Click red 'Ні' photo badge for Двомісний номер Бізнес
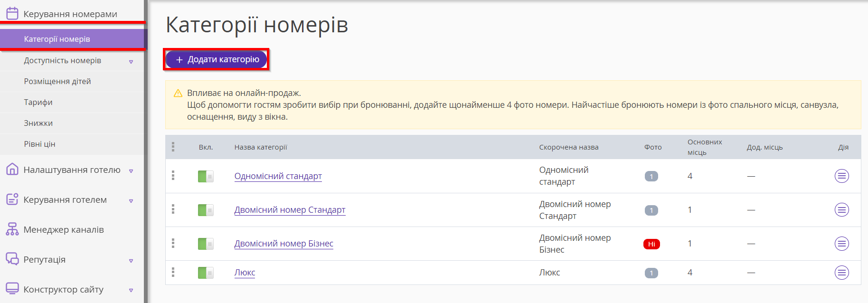This screenshot has width=868, height=303. [x=651, y=244]
